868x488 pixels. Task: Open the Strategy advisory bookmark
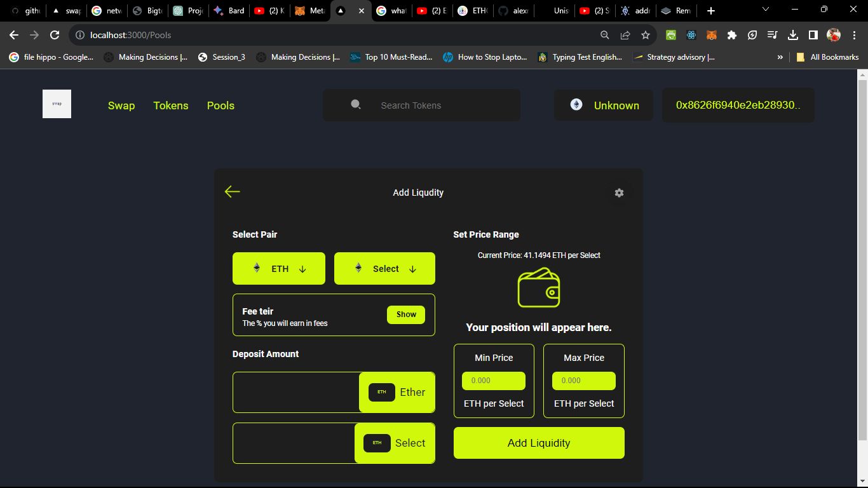pos(674,57)
